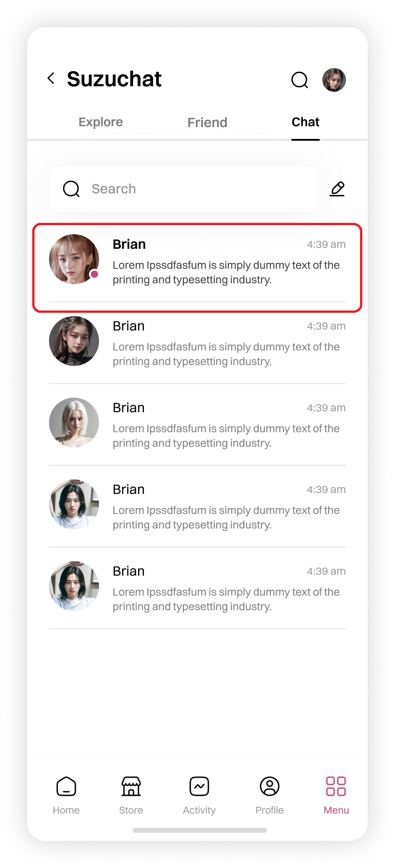Image resolution: width=395 pixels, height=868 pixels.
Task: Open the fourth Brian conversation
Action: 197,507
